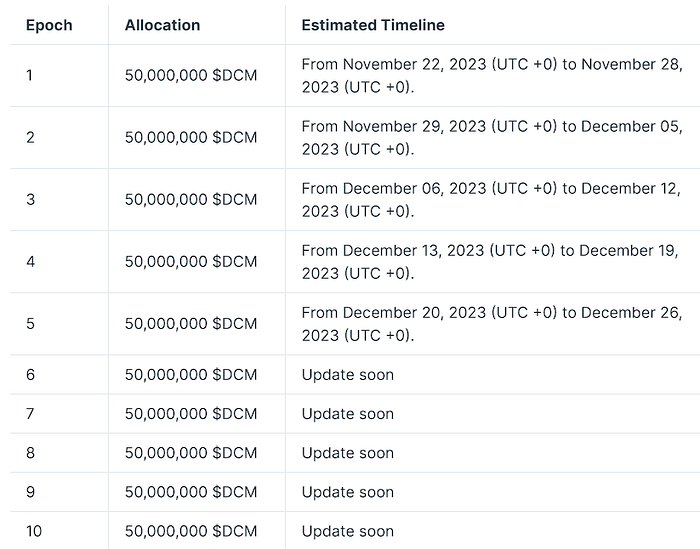Screen dimensions: 700x549
Task: Select the Epoch 2 number cell
Action: point(30,137)
